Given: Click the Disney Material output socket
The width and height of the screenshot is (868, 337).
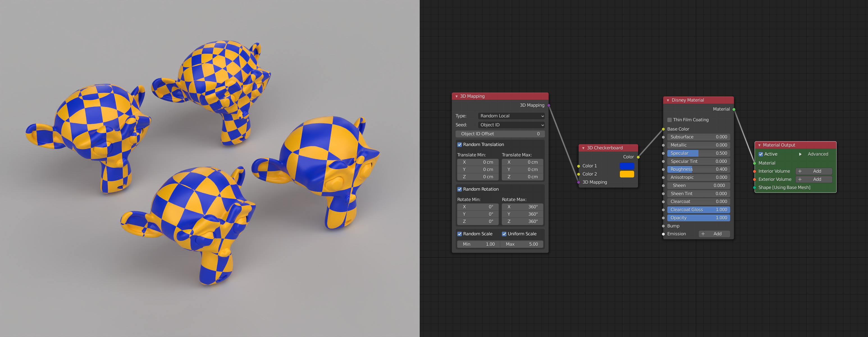Looking at the screenshot, I should 734,109.
